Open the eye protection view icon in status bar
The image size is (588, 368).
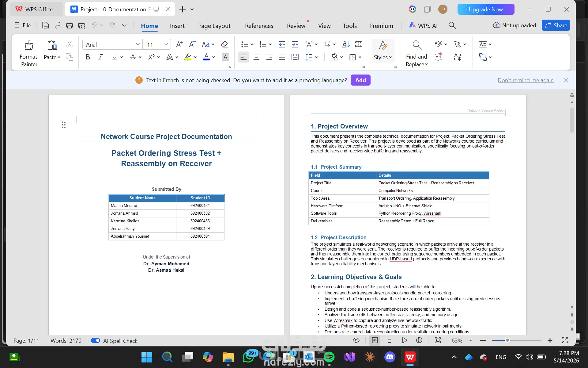point(356,340)
